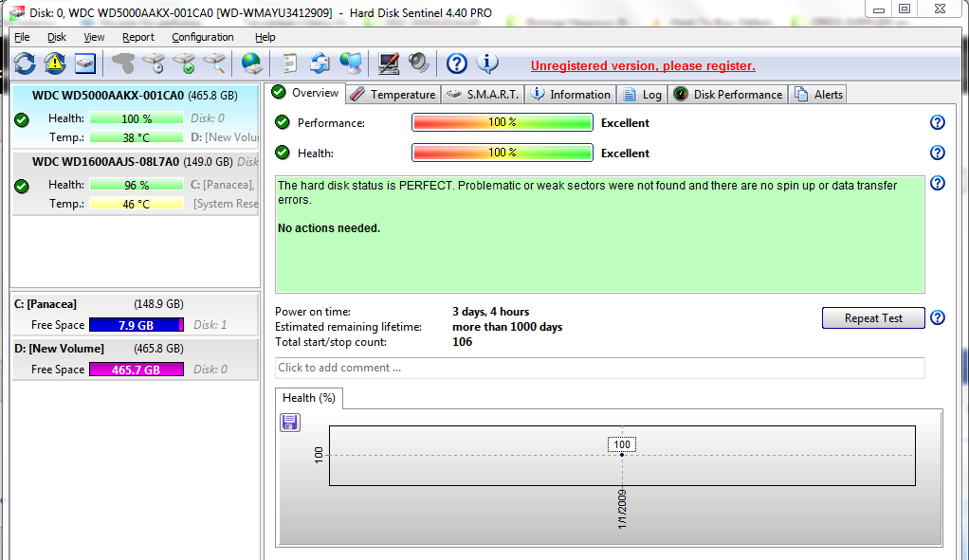Click the save floppy icon above health graph

tap(290, 423)
